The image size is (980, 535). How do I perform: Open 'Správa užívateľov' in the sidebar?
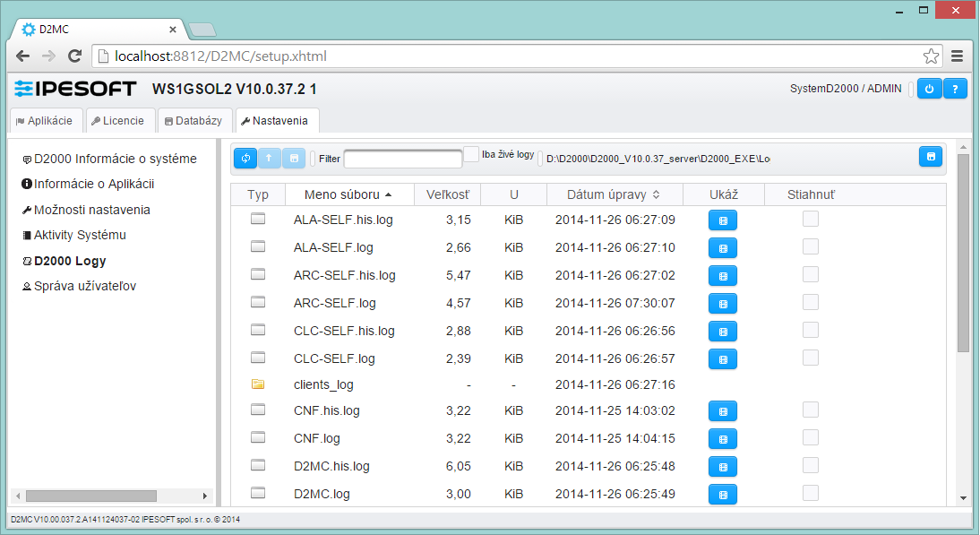(84, 286)
